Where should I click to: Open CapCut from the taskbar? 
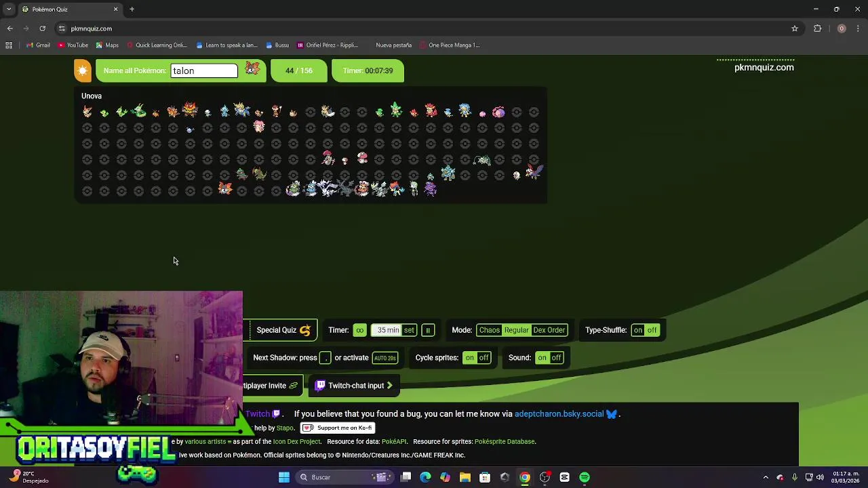click(564, 477)
